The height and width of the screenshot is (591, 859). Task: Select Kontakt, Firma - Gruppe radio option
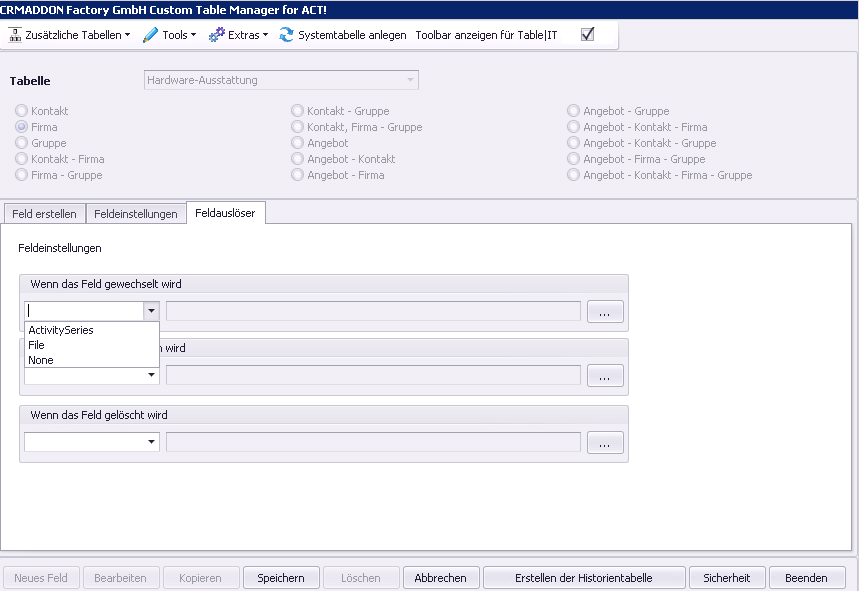point(297,127)
